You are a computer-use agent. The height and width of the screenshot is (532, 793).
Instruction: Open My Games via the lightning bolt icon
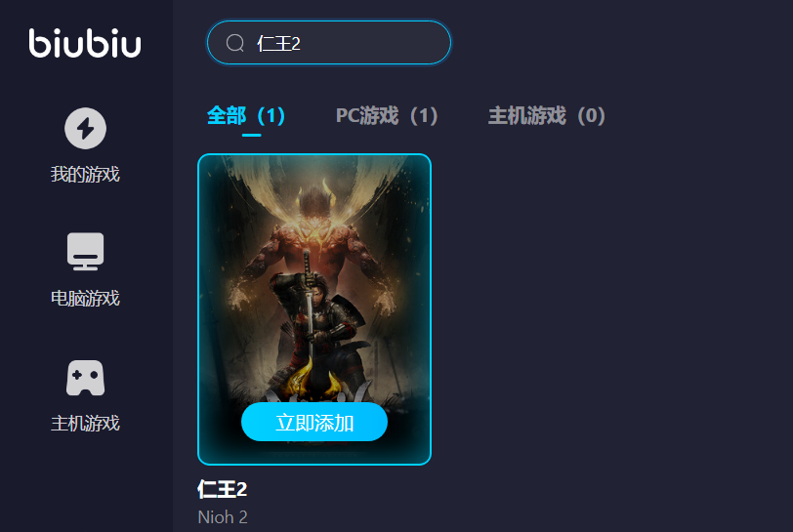pos(85,128)
